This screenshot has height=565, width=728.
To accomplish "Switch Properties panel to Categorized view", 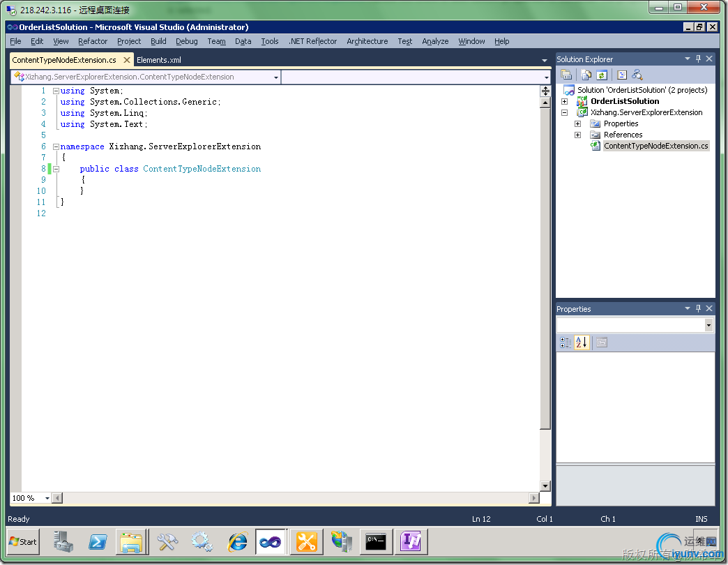I will pos(566,342).
